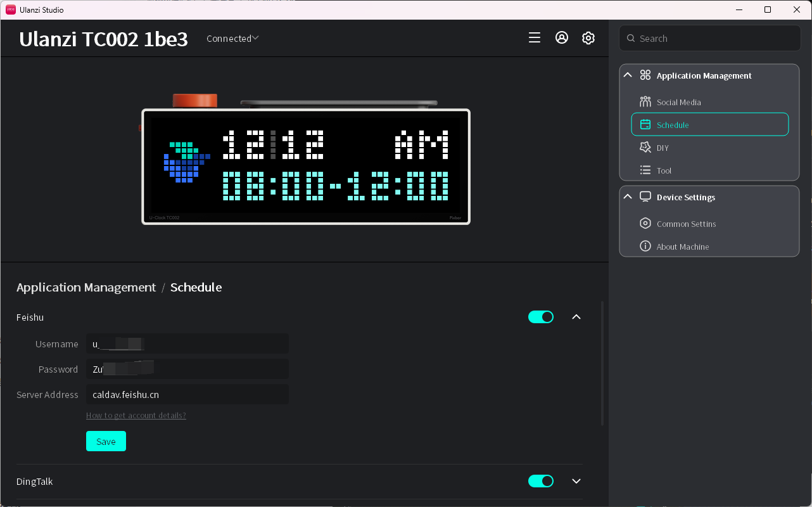
Task: Open the settings gear icon
Action: coord(588,38)
